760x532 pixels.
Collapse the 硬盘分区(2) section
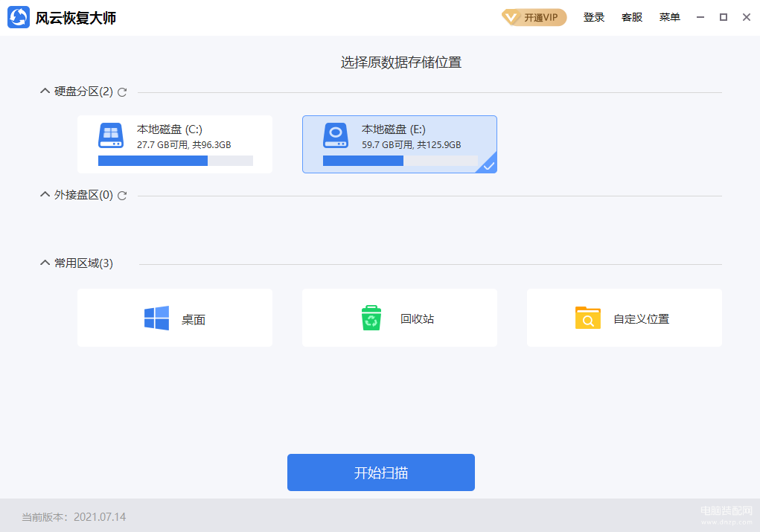tap(45, 91)
